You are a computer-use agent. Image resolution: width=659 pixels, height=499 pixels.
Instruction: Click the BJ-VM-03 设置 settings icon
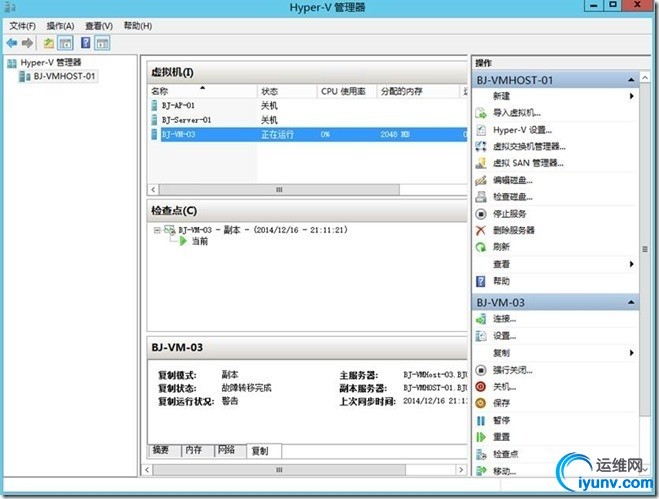click(481, 336)
